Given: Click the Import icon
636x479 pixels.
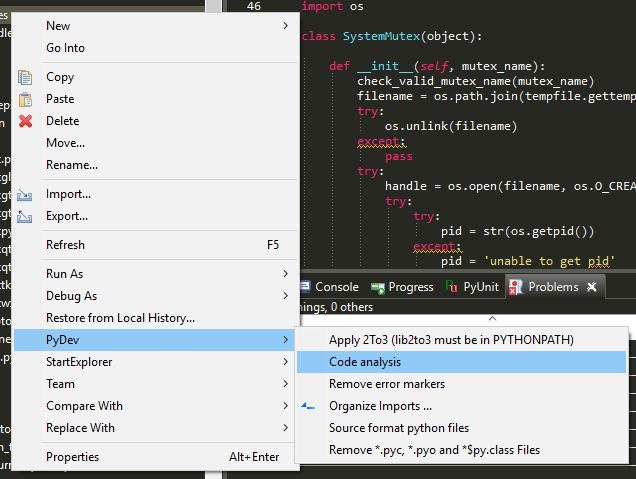Looking at the screenshot, I should click(x=24, y=195).
